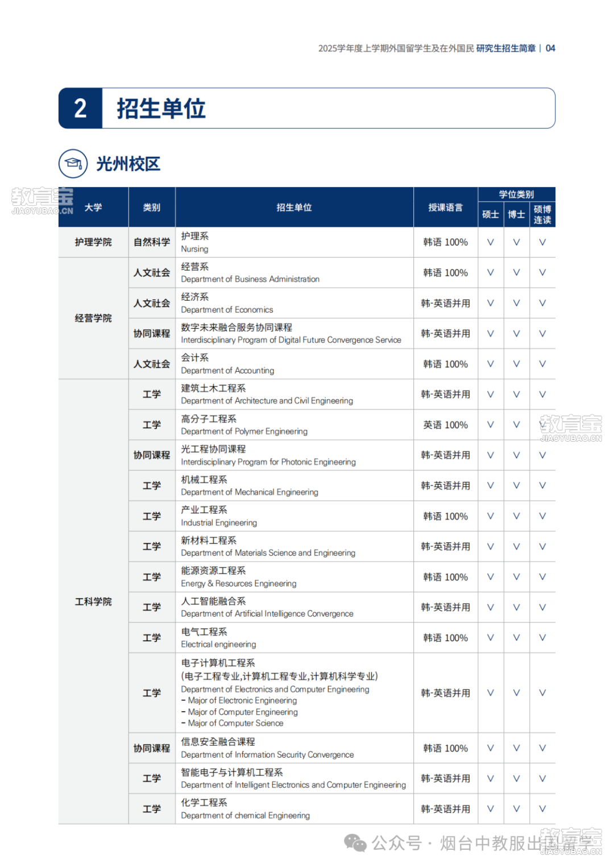Click the Chinese name 能源资源工程系
The image size is (614, 868).
point(213,571)
